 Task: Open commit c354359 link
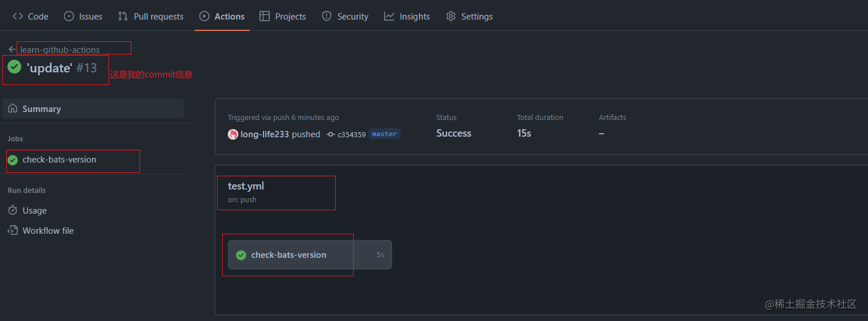[351, 134]
